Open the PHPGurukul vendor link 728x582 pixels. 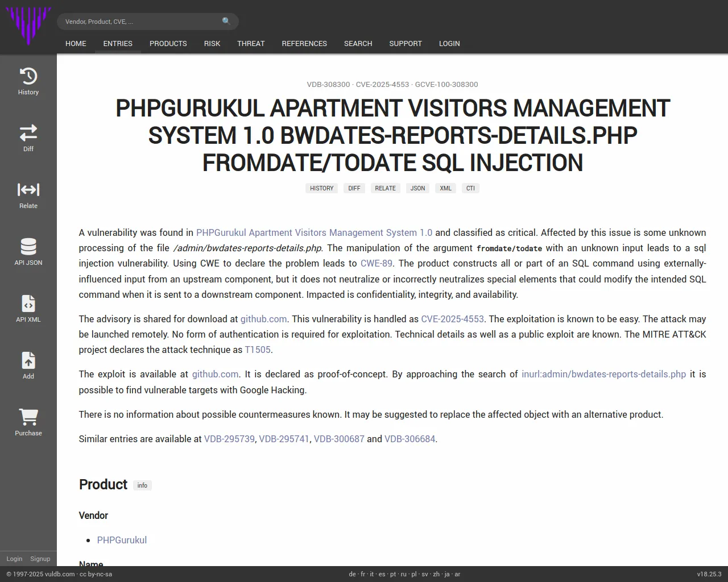pos(122,540)
